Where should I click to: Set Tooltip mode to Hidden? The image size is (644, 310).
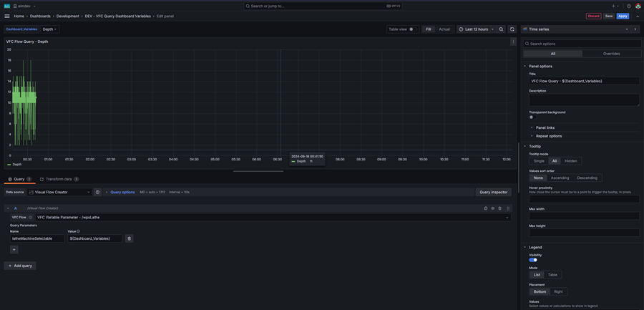tap(571, 161)
